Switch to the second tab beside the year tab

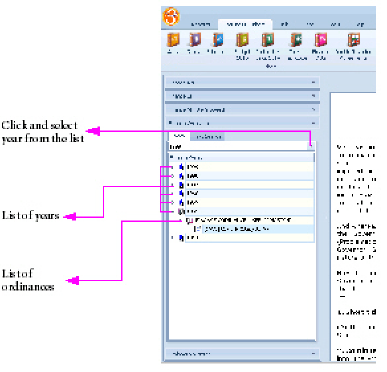[x=208, y=136]
